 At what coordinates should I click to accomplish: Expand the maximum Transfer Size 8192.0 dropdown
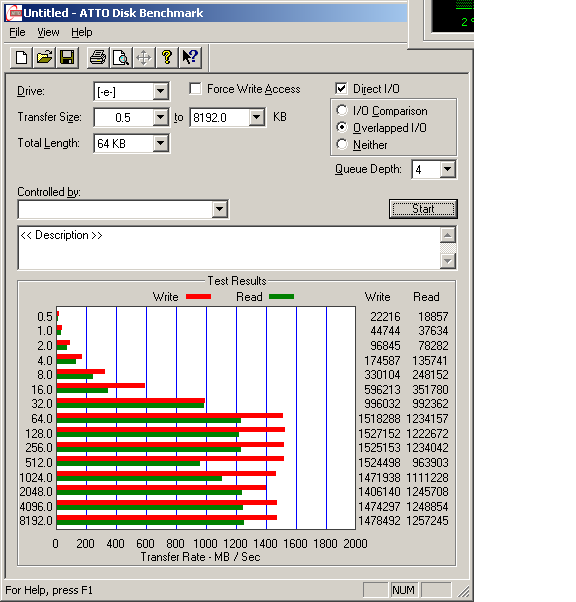click(x=257, y=117)
